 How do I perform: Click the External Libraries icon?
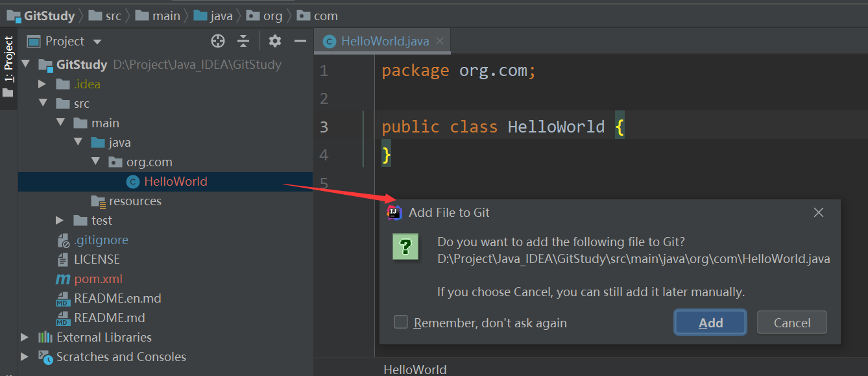coord(45,337)
